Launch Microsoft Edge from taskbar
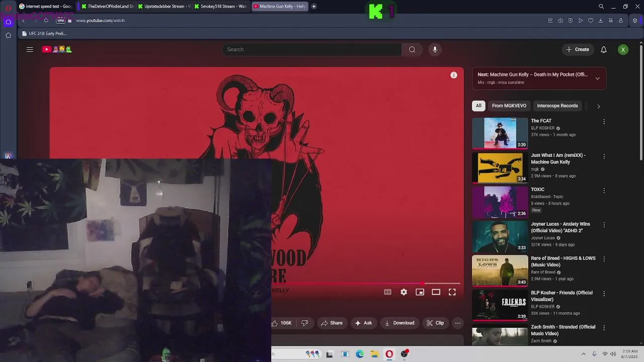Image resolution: width=644 pixels, height=362 pixels. pyautogui.click(x=360, y=354)
